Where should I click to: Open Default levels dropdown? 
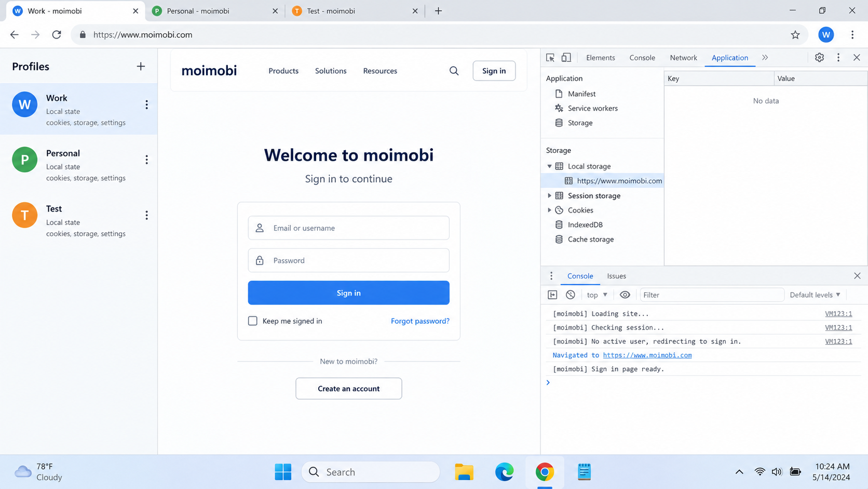[815, 295]
